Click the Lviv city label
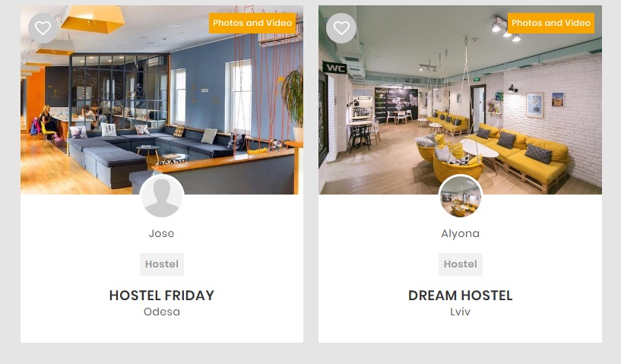 tap(461, 312)
